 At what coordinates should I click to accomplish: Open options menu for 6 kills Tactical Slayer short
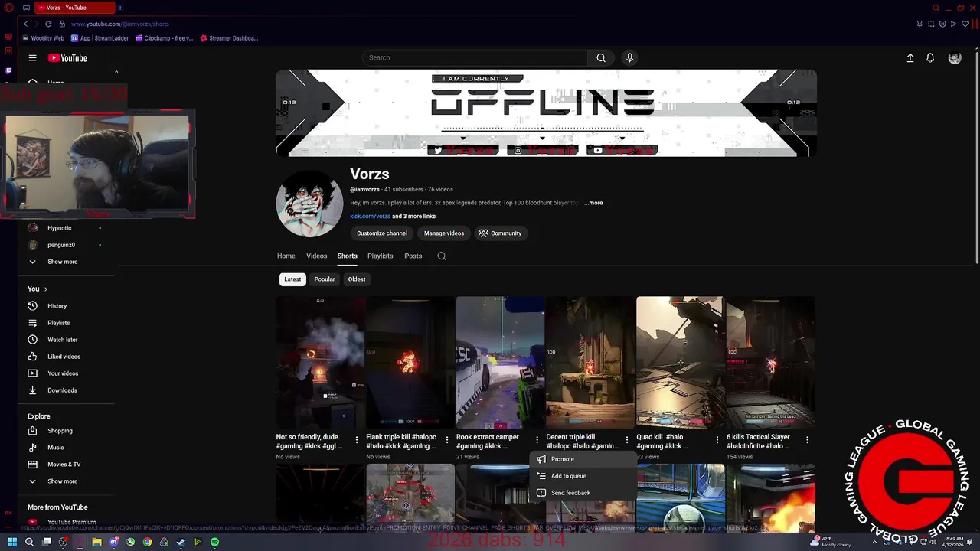(x=807, y=440)
